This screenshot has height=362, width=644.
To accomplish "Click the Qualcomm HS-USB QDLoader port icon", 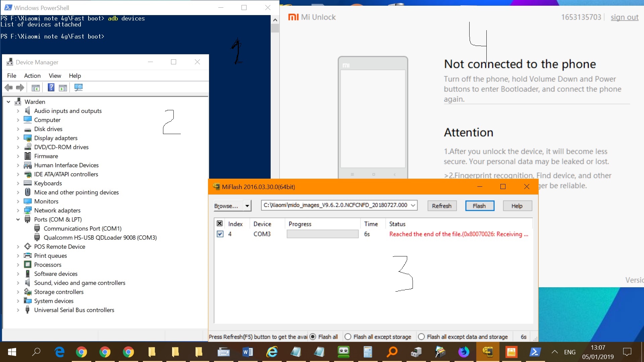I will point(37,237).
